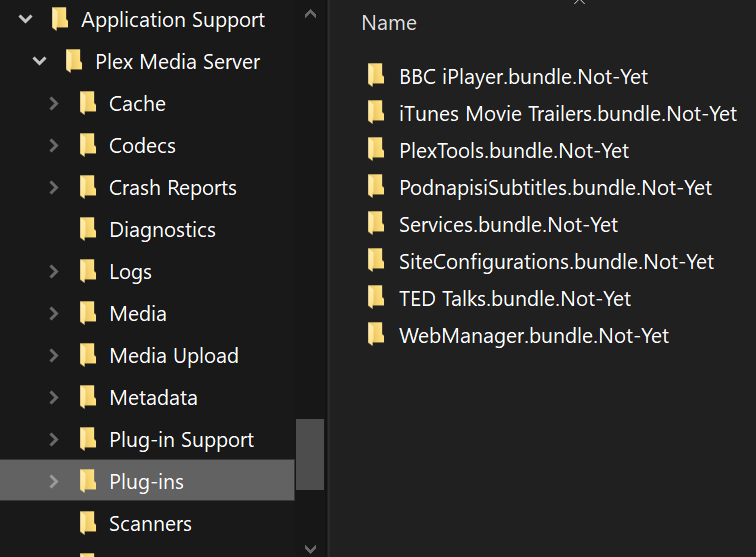The height and width of the screenshot is (557, 756).
Task: Select the Metadata tree label
Action: pos(153,398)
